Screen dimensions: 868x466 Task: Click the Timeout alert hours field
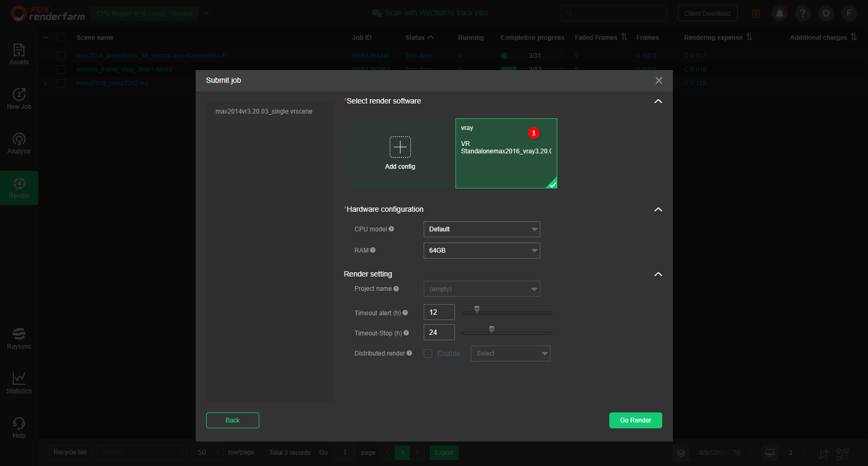point(439,312)
